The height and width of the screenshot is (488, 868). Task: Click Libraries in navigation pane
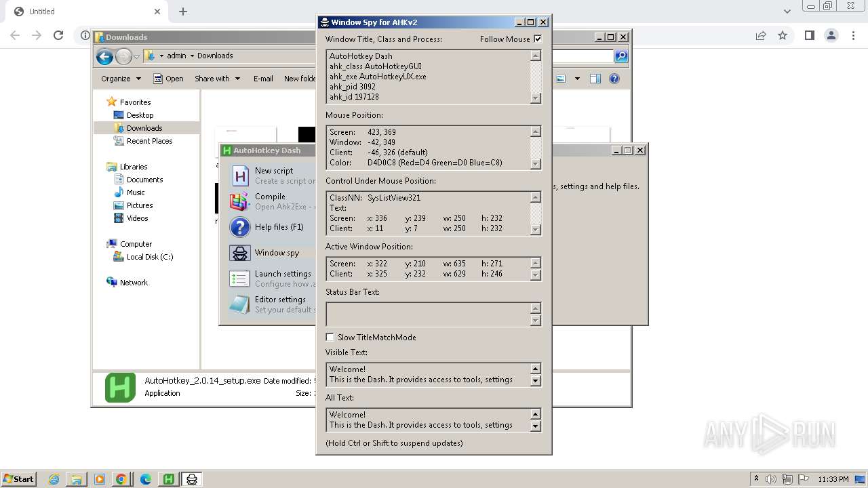134,167
